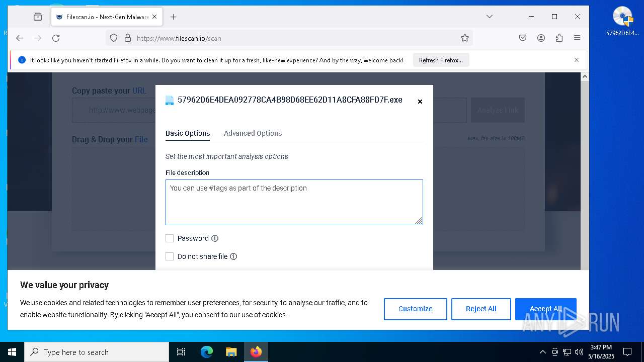Go back to the previous page
The height and width of the screenshot is (362, 644).
(x=20, y=38)
